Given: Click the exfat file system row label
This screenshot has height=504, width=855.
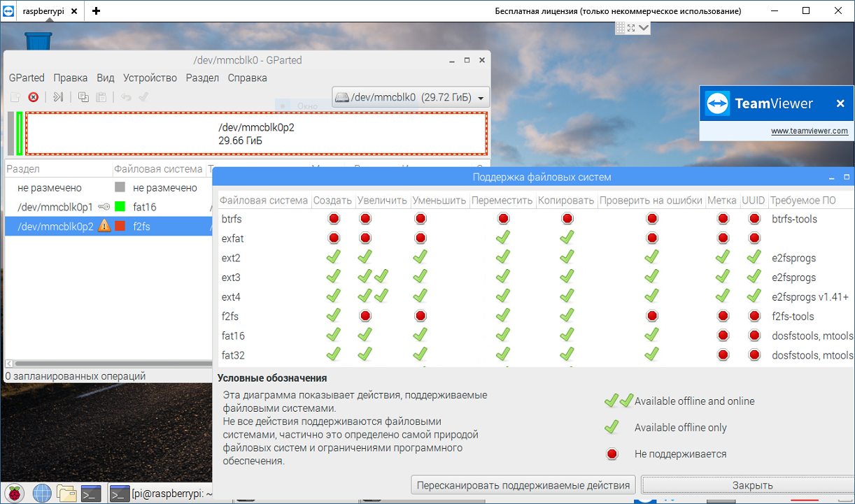Looking at the screenshot, I should point(233,238).
